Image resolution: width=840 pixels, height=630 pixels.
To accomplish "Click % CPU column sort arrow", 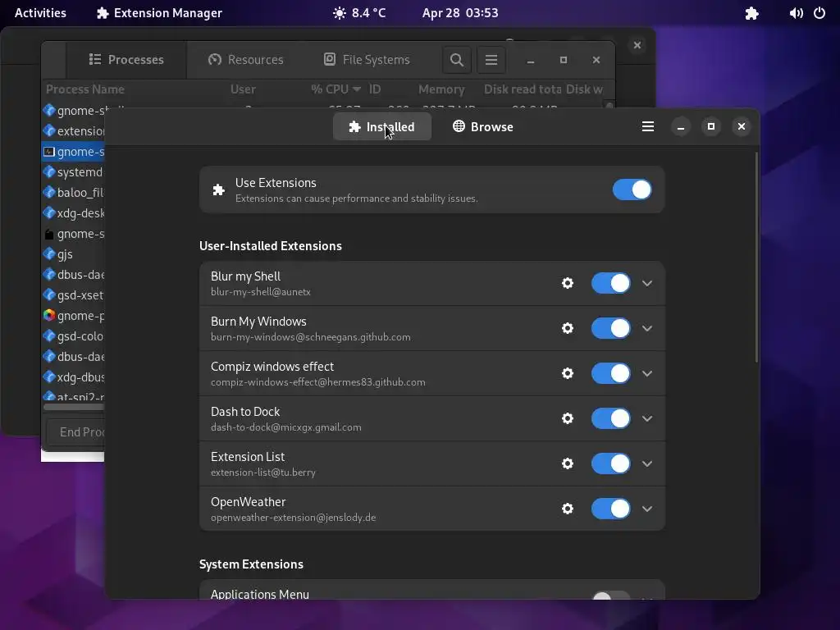I will [357, 89].
